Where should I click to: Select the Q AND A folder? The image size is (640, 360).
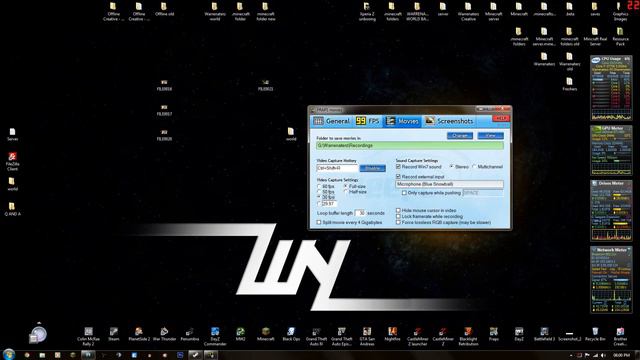pos(12,209)
